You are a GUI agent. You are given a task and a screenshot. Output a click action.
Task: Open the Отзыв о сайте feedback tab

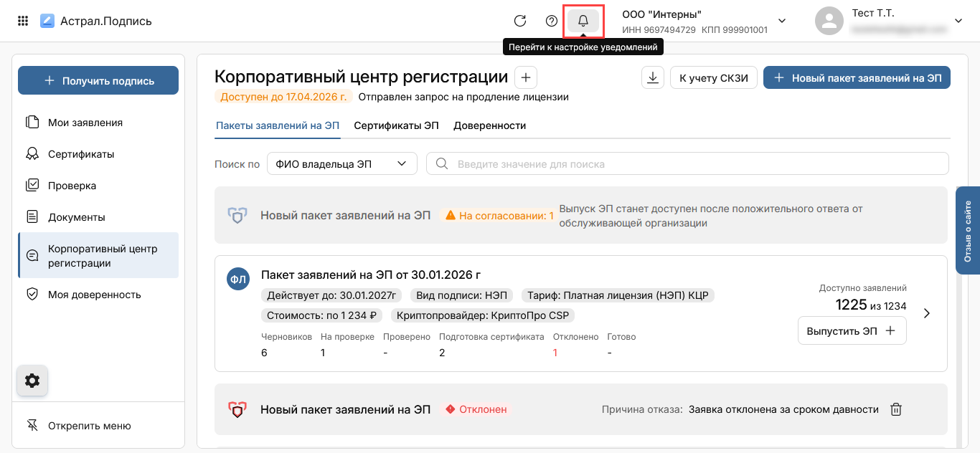967,231
